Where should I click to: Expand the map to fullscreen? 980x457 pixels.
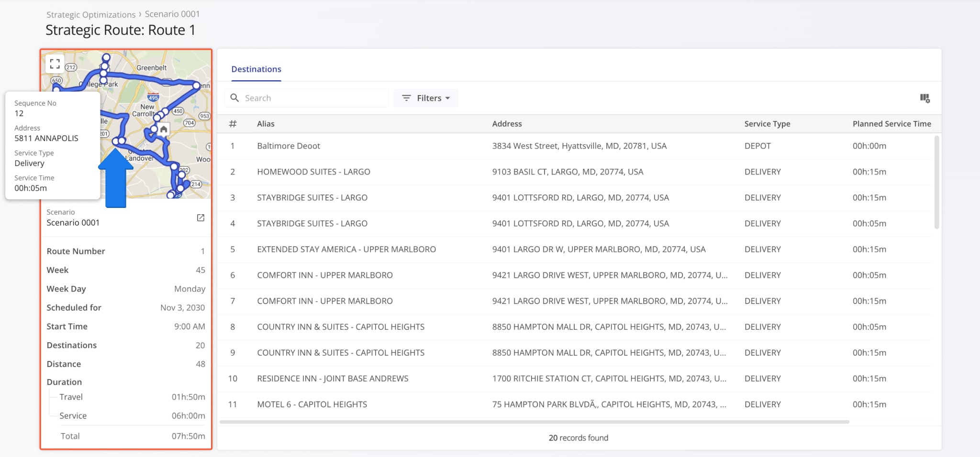tap(55, 63)
